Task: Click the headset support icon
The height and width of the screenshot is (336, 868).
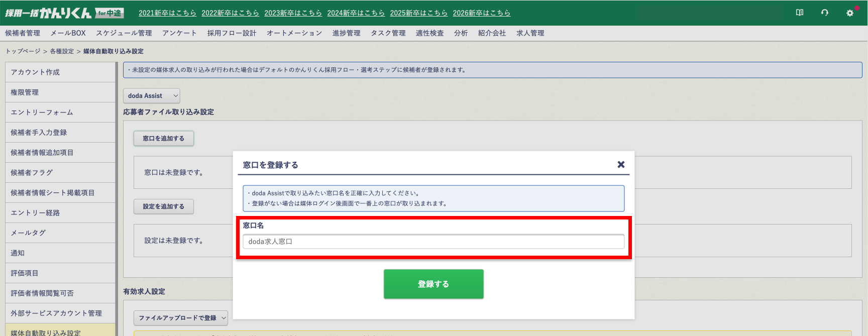Action: (x=825, y=13)
